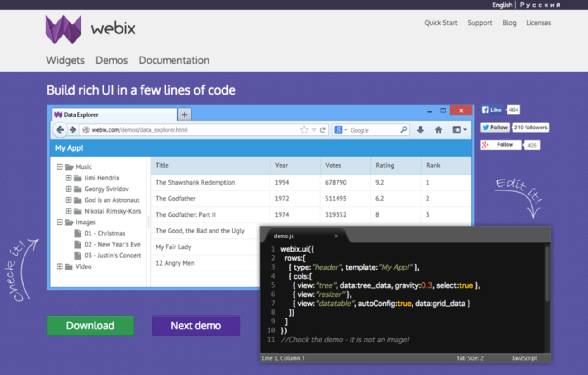The width and height of the screenshot is (588, 375).
Task: Switch language to Русский
Action: (540, 5)
